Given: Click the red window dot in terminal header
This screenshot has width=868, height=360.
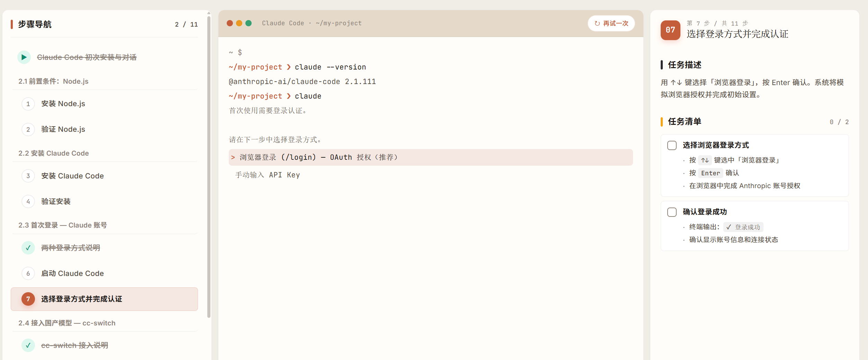Looking at the screenshot, I should click(x=230, y=23).
